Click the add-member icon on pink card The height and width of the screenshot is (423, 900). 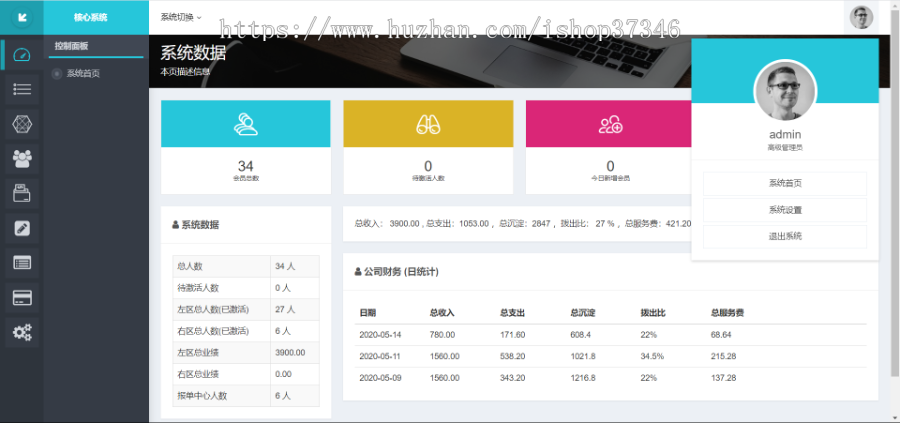pyautogui.click(x=611, y=124)
